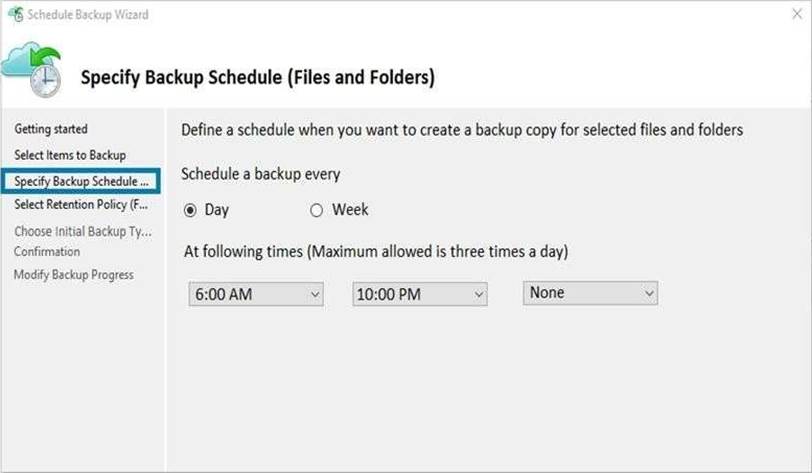Open the third time dropdown set to None

click(590, 293)
